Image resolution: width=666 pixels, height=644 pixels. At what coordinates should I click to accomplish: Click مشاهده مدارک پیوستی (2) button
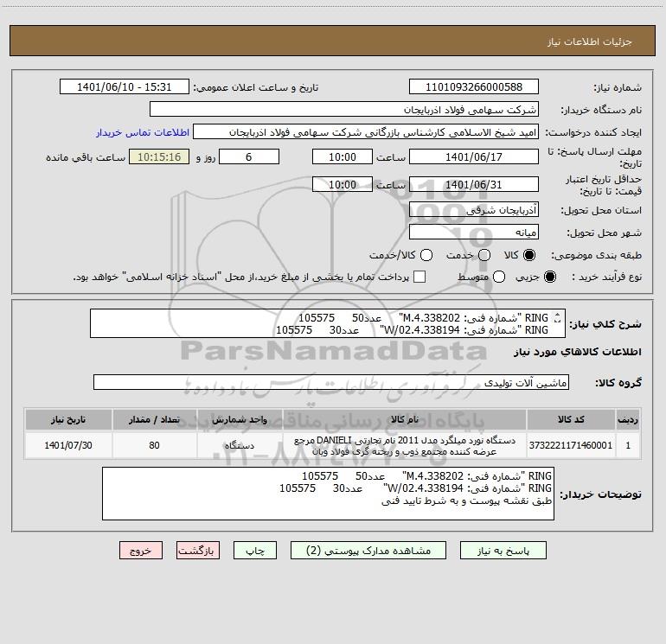(368, 551)
